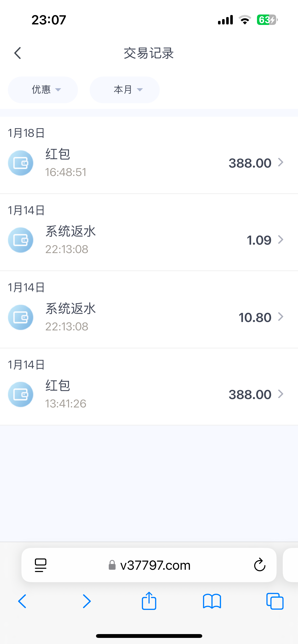The width and height of the screenshot is (298, 644).
Task: Open Safari bookmarks
Action: (x=212, y=601)
